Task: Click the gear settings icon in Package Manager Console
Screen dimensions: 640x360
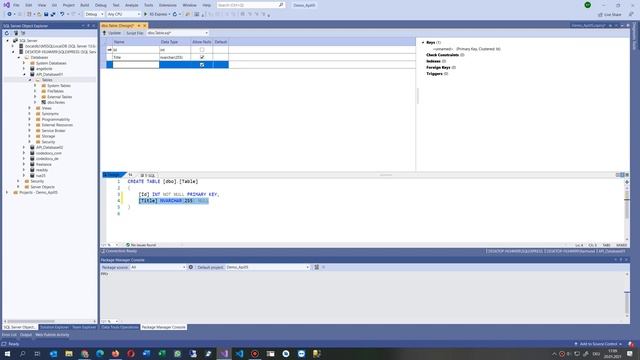Action: [x=191, y=267]
